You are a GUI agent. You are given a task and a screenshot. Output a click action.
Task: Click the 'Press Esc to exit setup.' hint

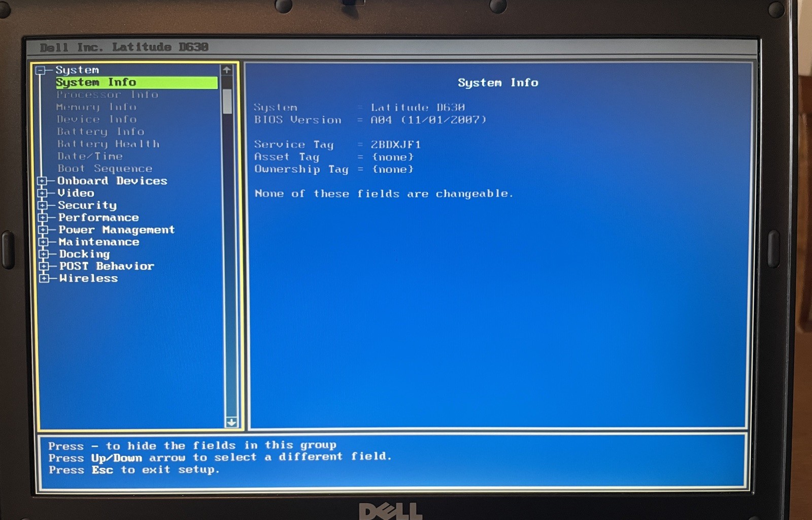click(x=134, y=470)
